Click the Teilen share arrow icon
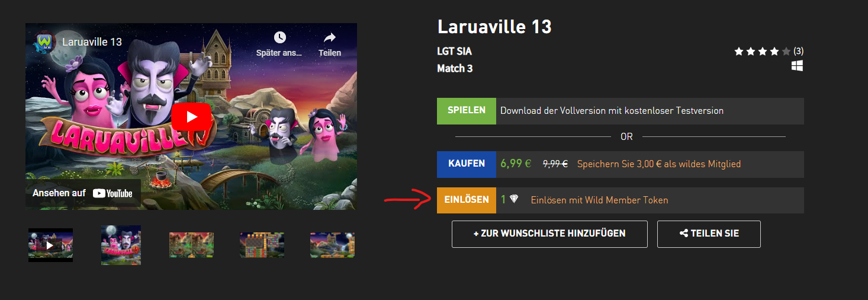 (330, 37)
